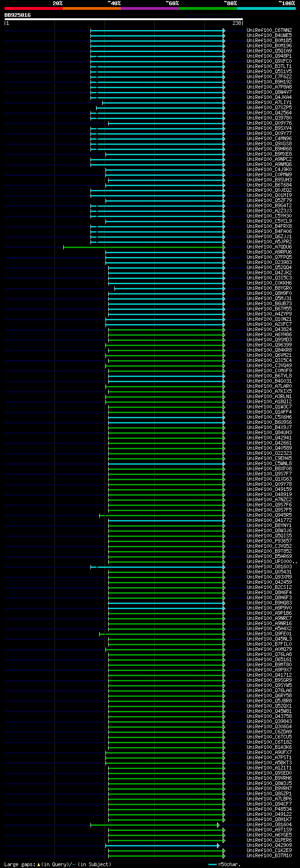
Task: Select hit label UniRef100_A9RPU6
Action: pyautogui.click(x=269, y=252)
